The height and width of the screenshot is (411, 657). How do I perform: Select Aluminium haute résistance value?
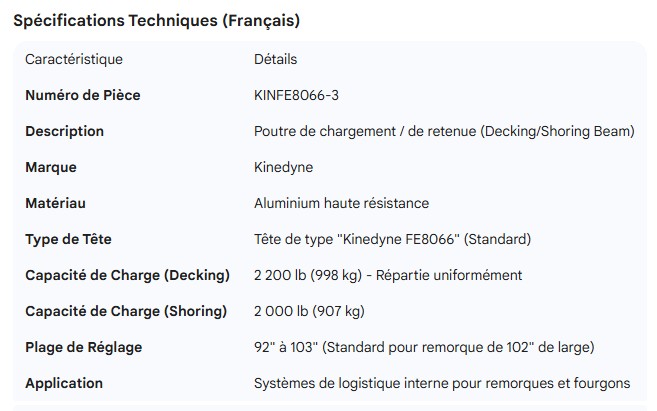tap(341, 203)
